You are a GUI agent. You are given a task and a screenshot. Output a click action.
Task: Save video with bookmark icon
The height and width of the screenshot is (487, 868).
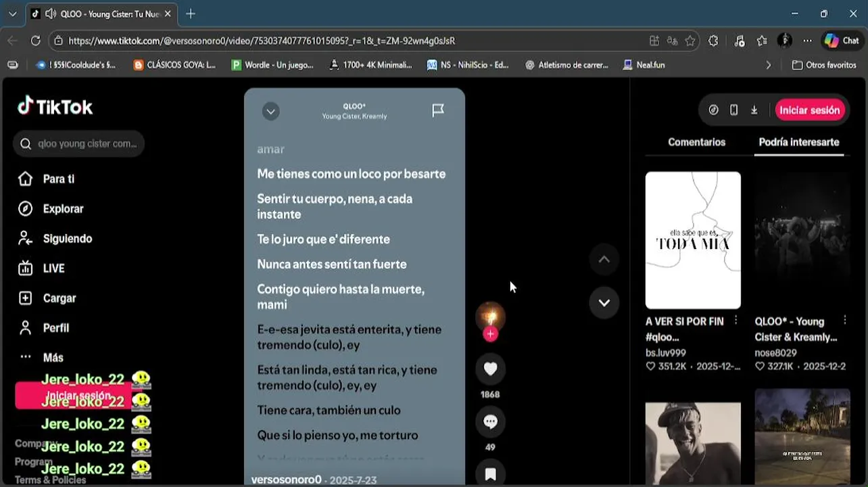490,473
